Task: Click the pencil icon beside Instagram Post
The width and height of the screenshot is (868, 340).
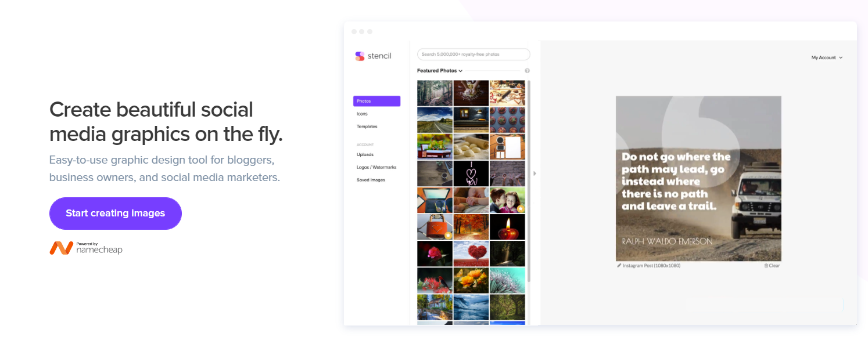Action: tap(619, 266)
